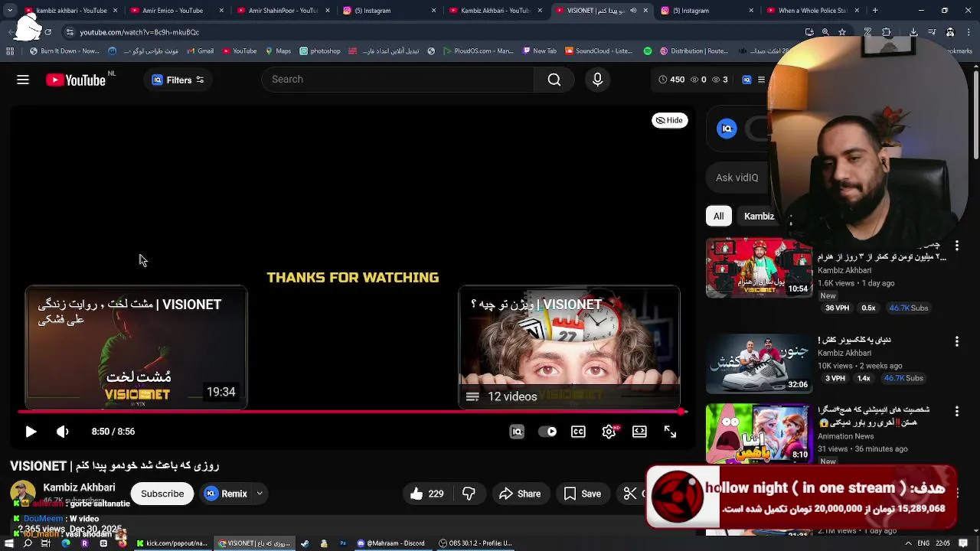Click vidIQ icon in player controls
980x551 pixels.
coord(517,432)
